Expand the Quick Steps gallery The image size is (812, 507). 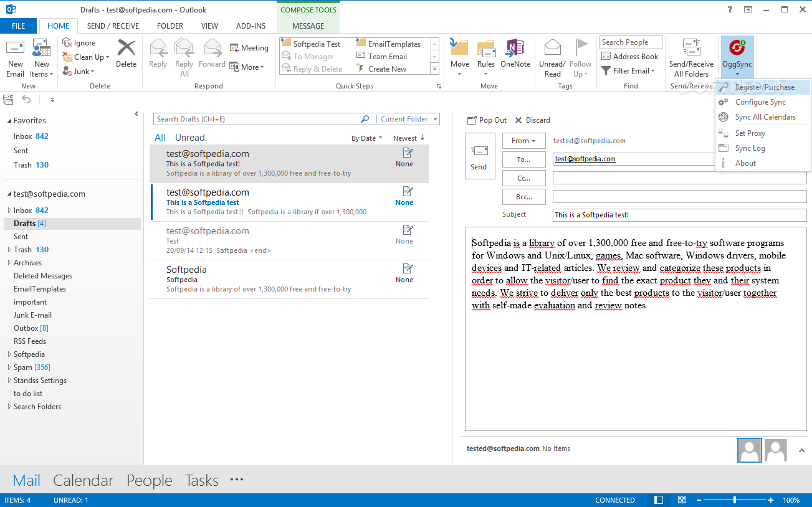434,69
